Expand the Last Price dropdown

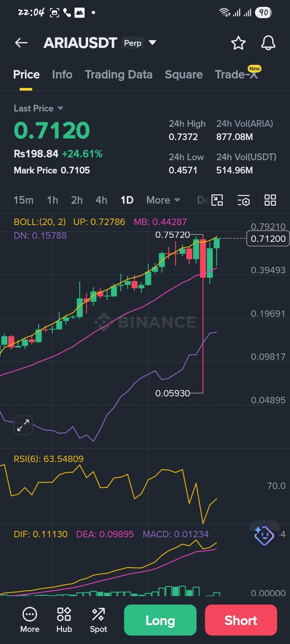click(x=39, y=108)
